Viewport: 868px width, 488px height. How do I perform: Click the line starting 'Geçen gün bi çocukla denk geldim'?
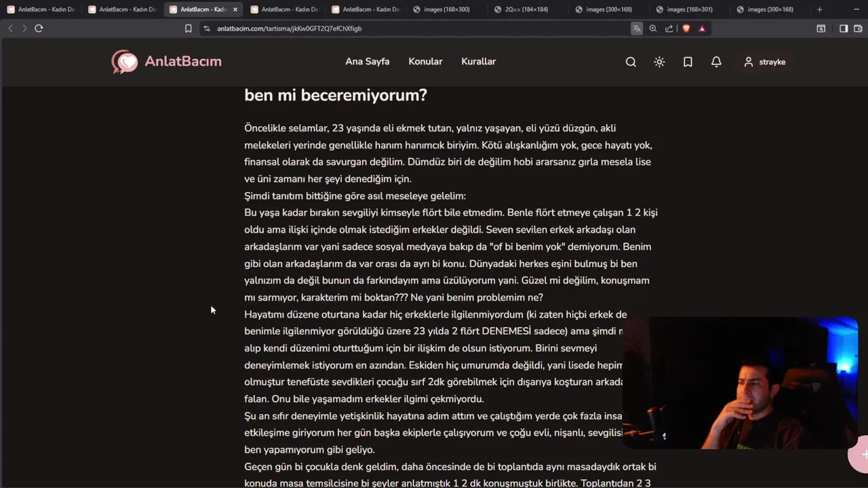[450, 467]
